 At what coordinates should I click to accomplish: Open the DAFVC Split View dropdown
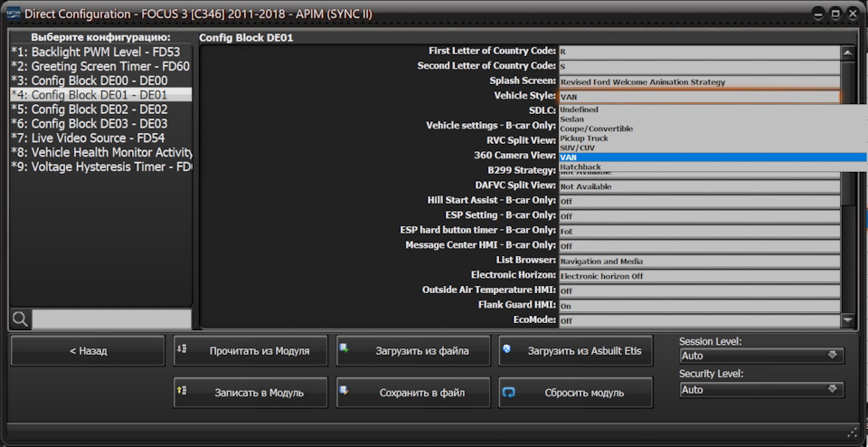click(700, 186)
